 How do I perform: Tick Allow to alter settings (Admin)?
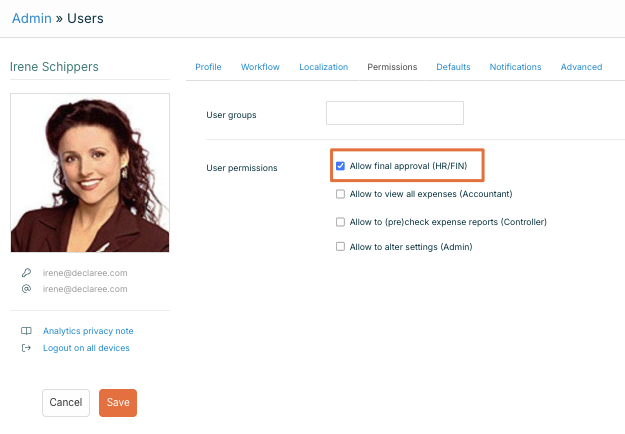[x=341, y=247]
